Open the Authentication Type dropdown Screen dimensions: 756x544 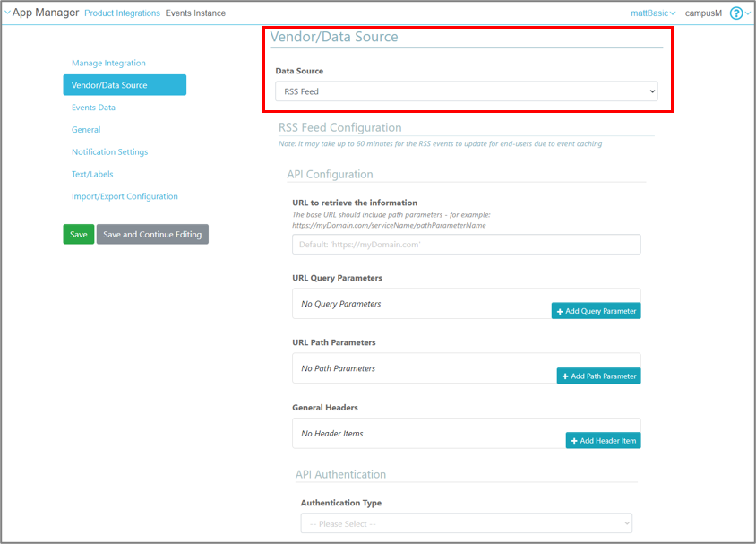click(467, 523)
